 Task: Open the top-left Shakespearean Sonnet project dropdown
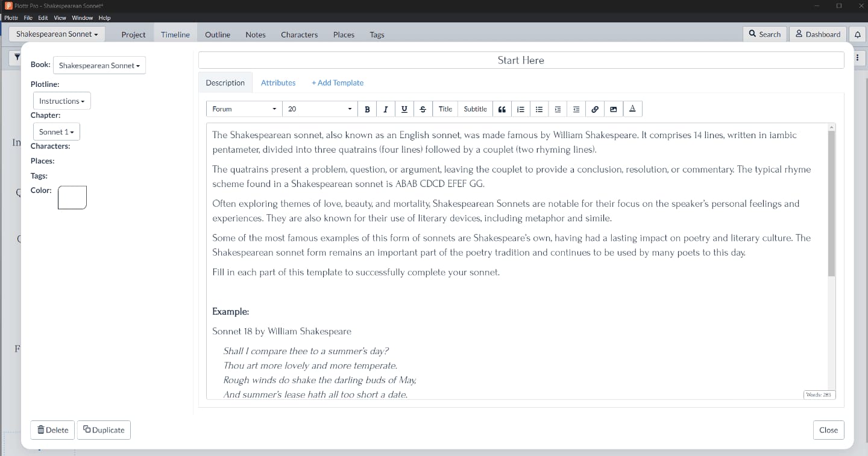(57, 34)
